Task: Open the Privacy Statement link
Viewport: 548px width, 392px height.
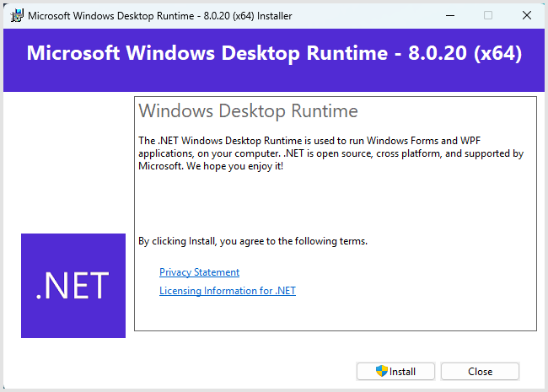Action: tap(199, 272)
